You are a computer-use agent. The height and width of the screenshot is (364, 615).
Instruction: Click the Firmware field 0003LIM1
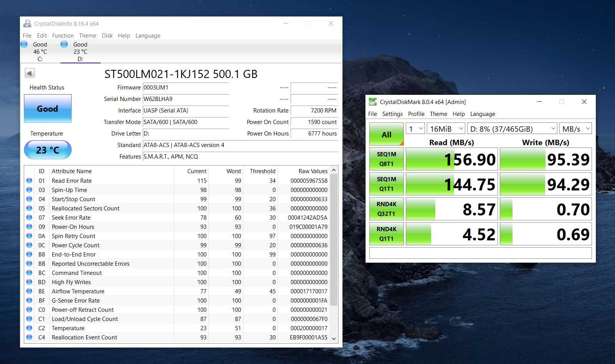click(x=186, y=88)
